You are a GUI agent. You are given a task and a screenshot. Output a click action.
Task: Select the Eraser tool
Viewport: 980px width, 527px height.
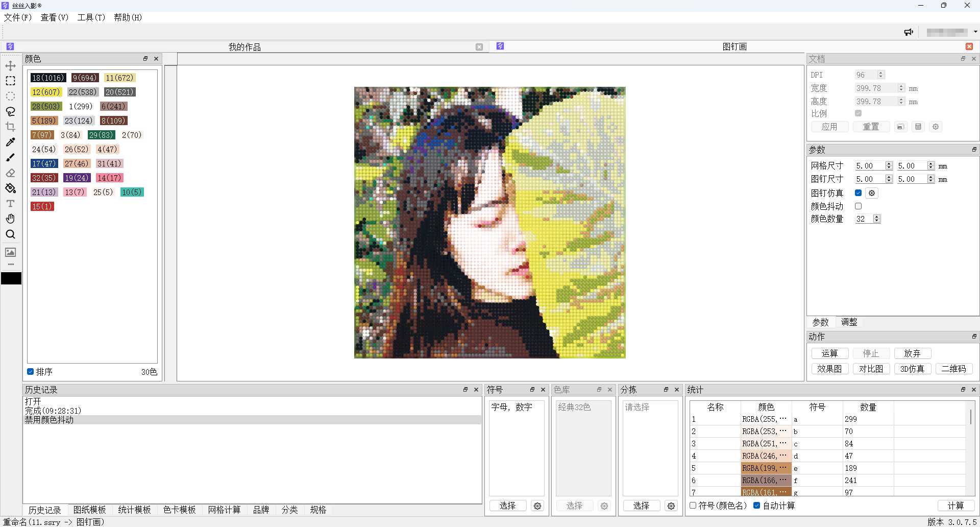pos(10,173)
